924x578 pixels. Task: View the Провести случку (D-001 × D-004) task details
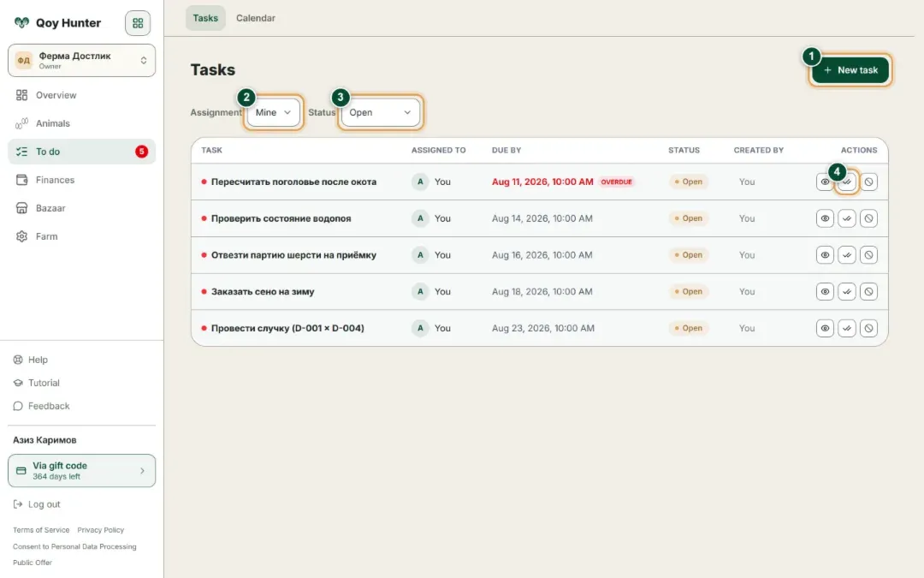pyautogui.click(x=825, y=328)
